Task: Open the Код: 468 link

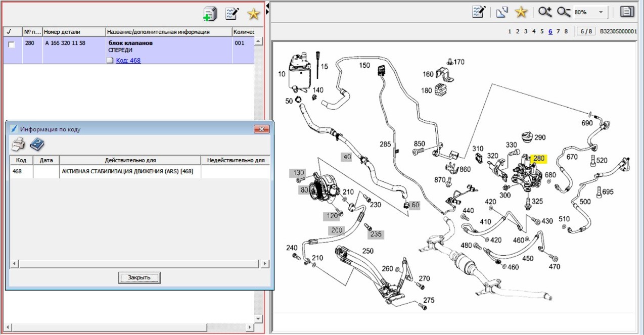Action: coord(128,60)
